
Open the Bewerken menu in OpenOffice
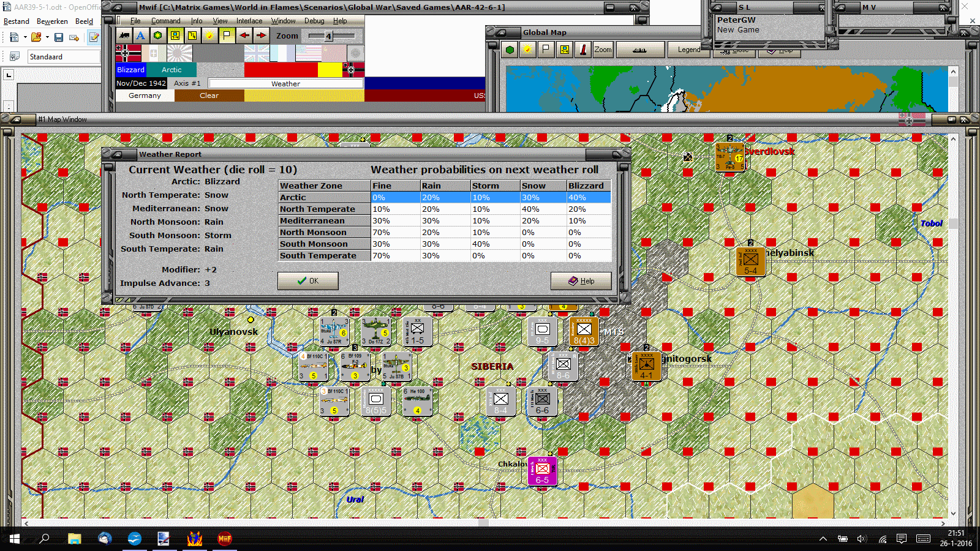52,21
